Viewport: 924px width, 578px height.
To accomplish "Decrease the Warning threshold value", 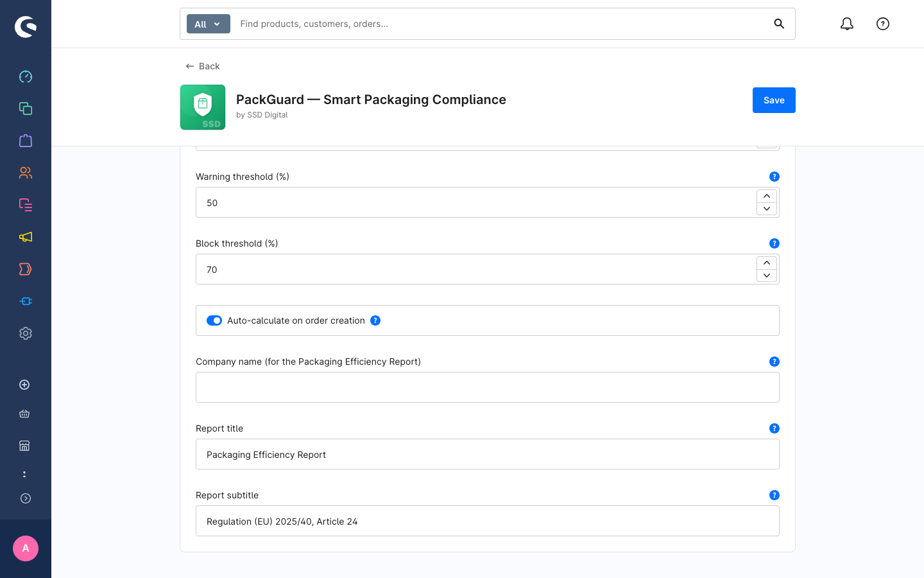I will 767,209.
